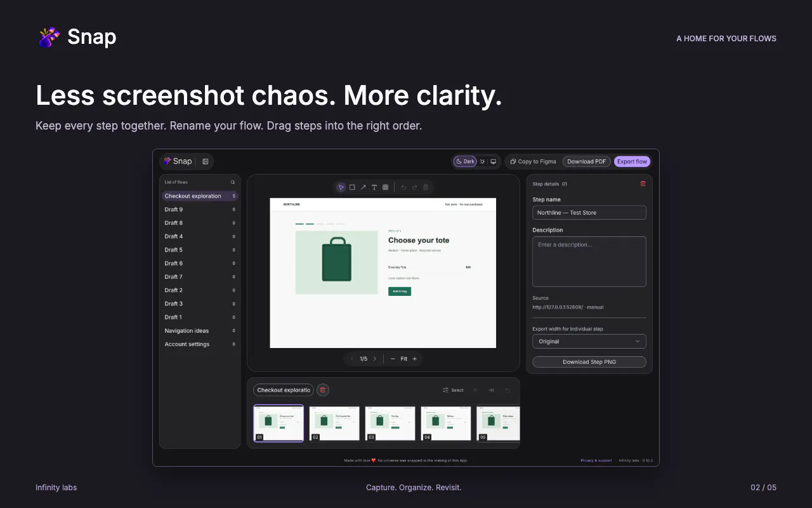Open the Account settings flow
The width and height of the screenshot is (812, 508).
click(x=200, y=344)
